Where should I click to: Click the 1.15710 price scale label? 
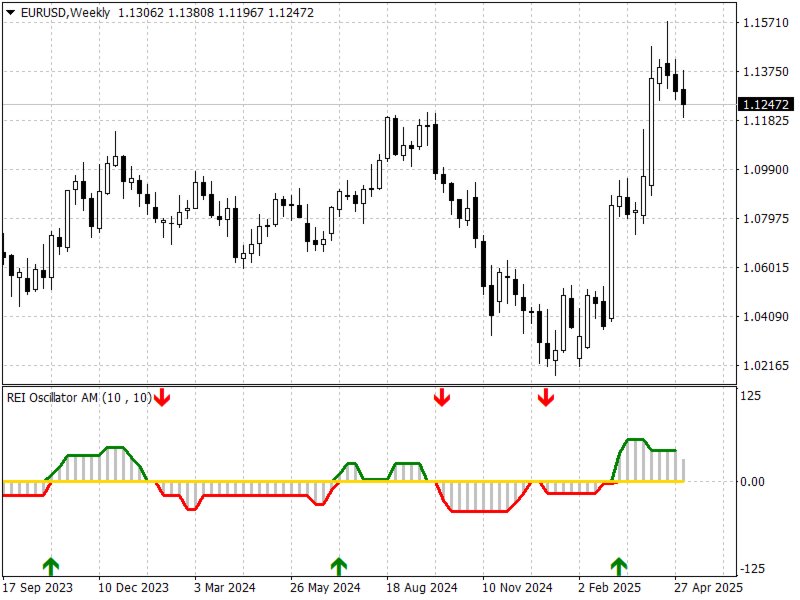766,23
